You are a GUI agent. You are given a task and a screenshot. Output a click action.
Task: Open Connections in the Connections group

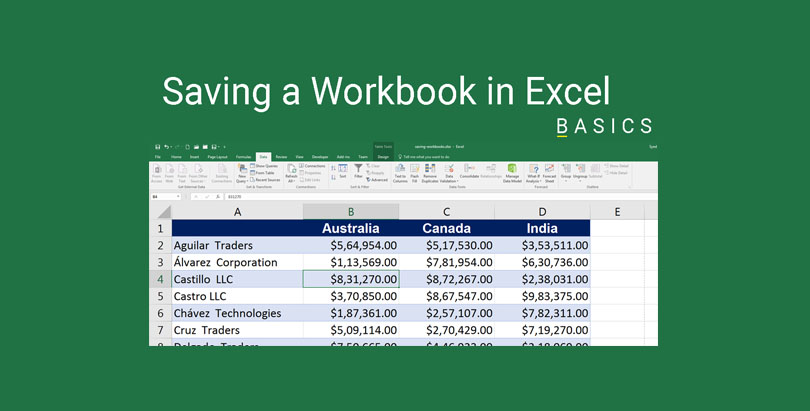tap(312, 166)
